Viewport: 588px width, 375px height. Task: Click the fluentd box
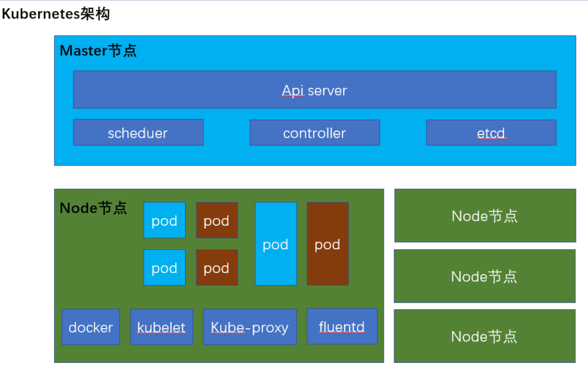coord(341,326)
